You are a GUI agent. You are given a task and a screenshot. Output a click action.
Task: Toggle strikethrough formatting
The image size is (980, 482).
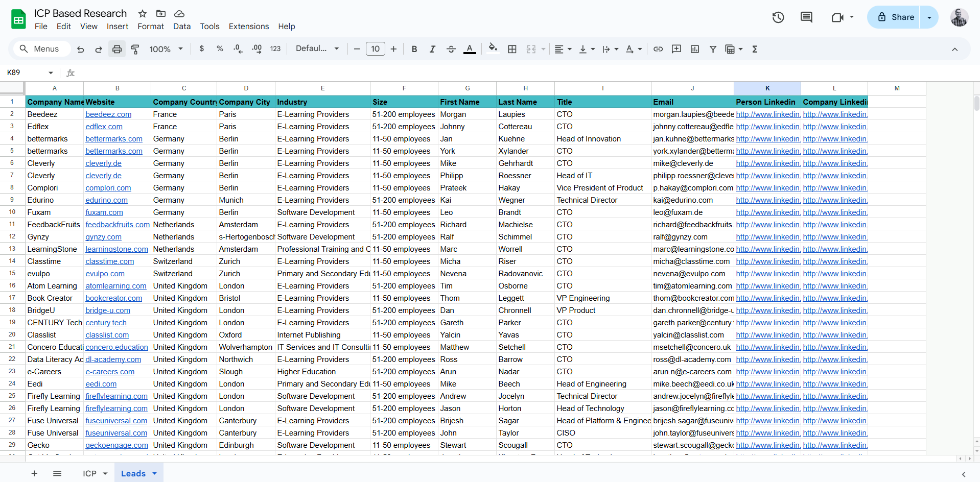[x=451, y=49]
